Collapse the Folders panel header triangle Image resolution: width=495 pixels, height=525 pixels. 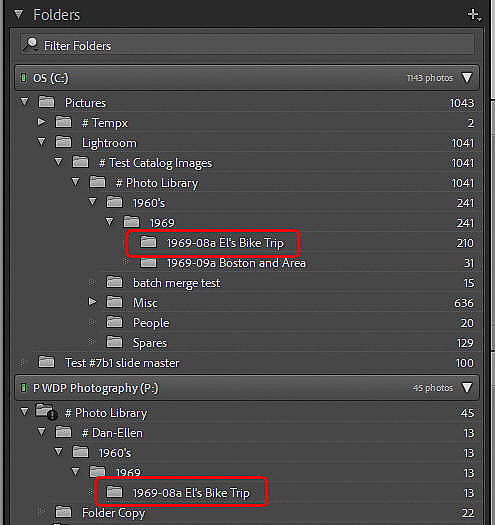coord(19,15)
